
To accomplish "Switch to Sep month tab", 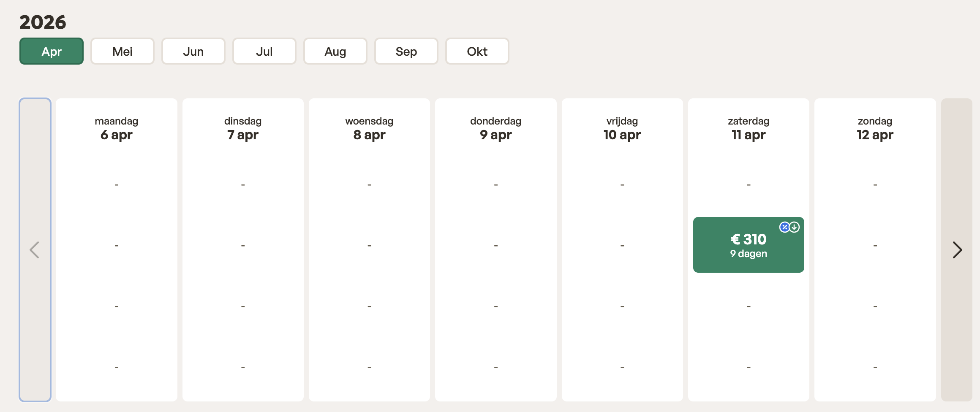I will click(406, 51).
